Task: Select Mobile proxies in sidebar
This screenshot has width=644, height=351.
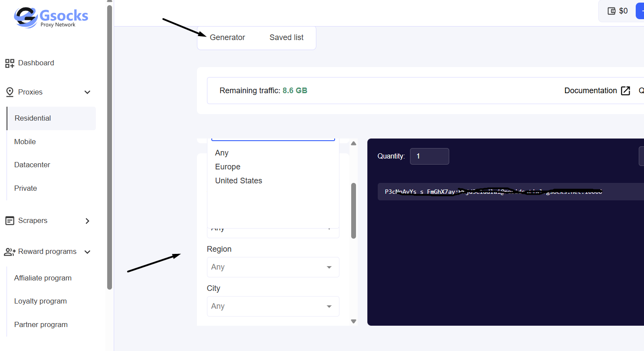Action: click(x=25, y=142)
